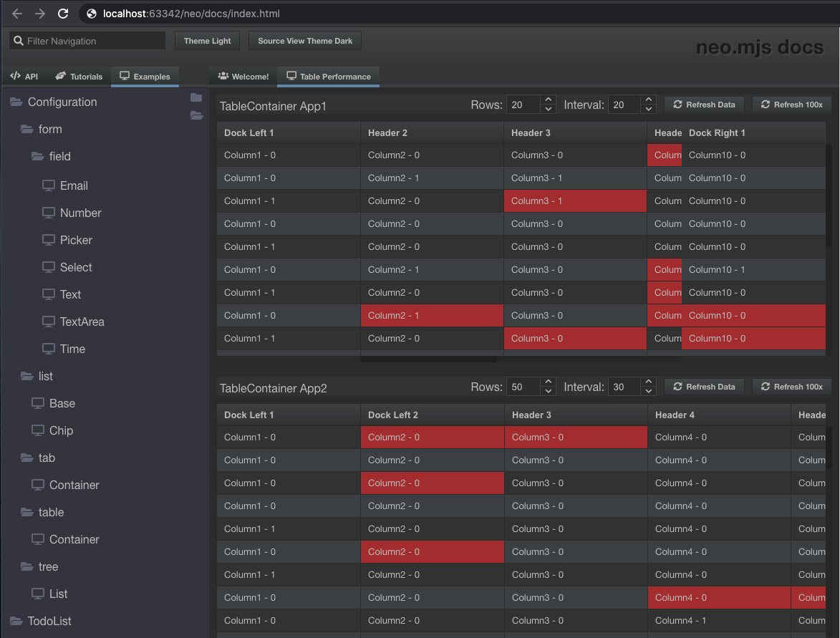Image resolution: width=840 pixels, height=638 pixels.
Task: Open the Text field example
Action: pos(62,294)
